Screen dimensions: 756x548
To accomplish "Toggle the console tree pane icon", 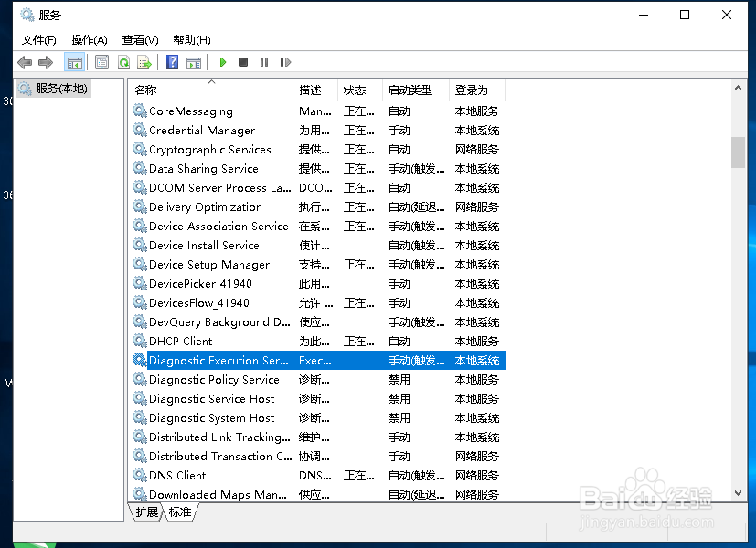I will (x=75, y=62).
